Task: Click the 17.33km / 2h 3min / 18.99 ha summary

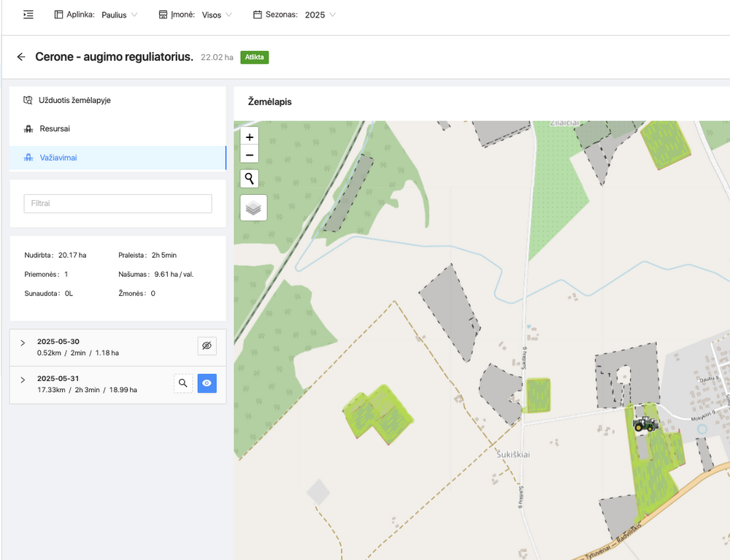Action: click(87, 390)
